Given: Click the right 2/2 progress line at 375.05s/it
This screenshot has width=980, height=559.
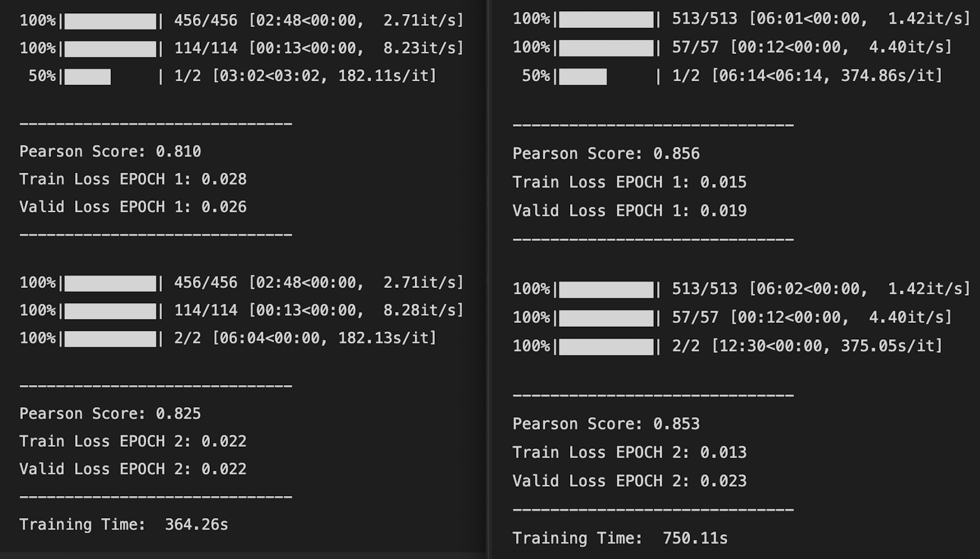Looking at the screenshot, I should pyautogui.click(x=728, y=346).
